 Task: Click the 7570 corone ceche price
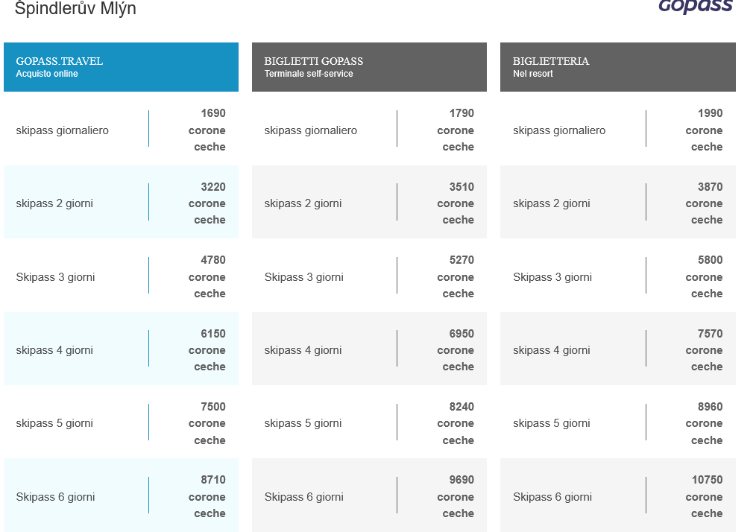tap(704, 350)
